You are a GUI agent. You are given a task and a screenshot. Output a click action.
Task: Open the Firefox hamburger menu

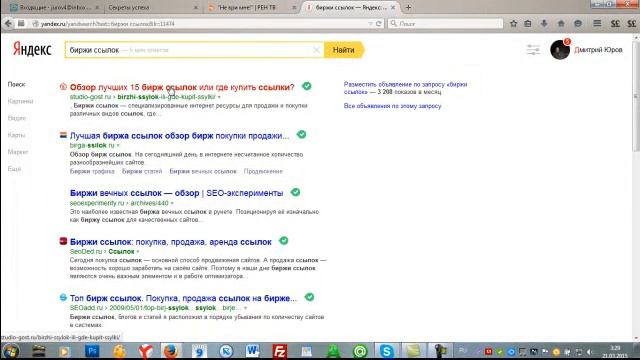click(x=597, y=24)
